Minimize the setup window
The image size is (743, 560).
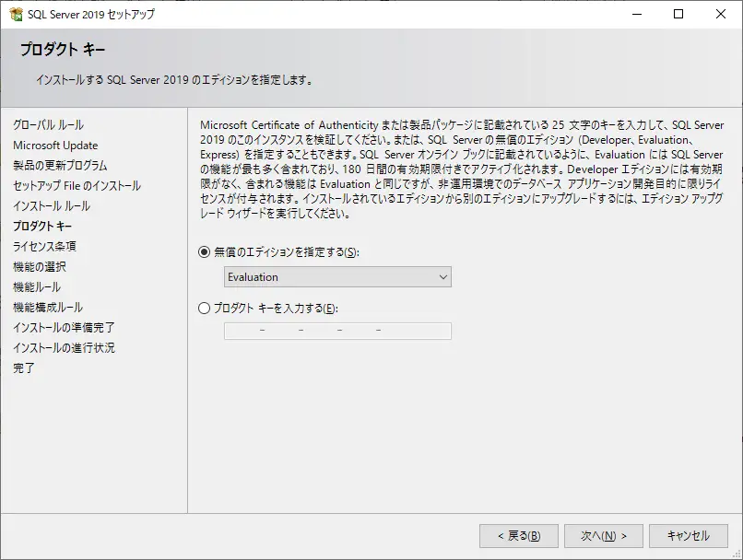click(637, 14)
